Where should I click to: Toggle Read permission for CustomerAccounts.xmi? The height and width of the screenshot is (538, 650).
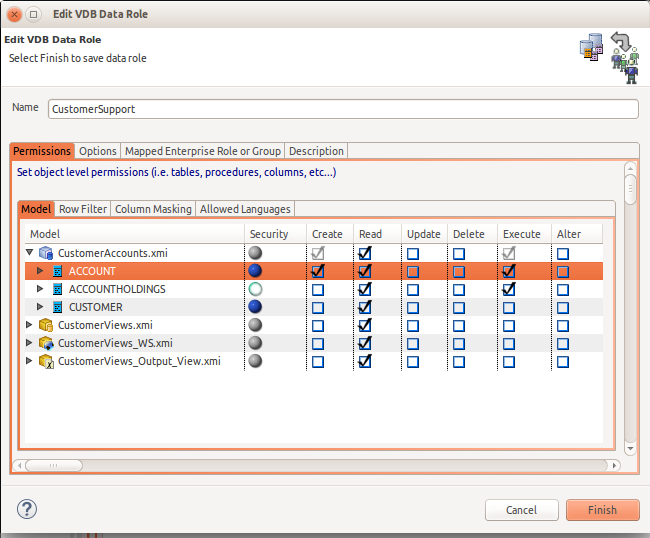[365, 253]
